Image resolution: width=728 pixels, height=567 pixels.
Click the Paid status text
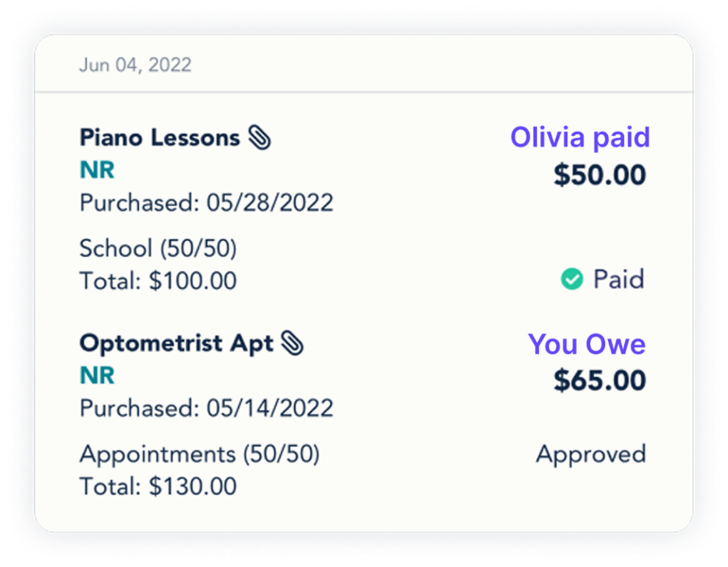click(x=619, y=280)
